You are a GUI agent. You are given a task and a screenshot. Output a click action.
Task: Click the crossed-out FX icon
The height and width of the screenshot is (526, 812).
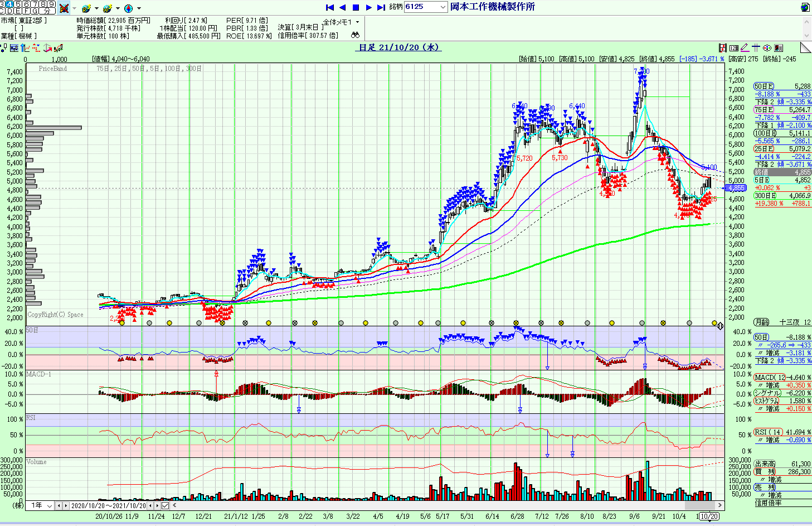(x=64, y=8)
